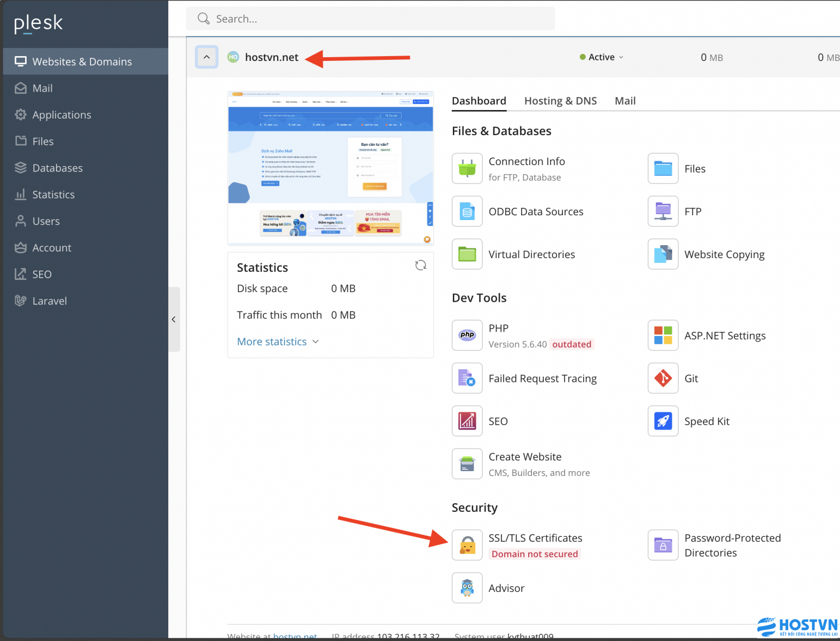The height and width of the screenshot is (641, 840).
Task: Open the Active status dropdown
Action: point(602,57)
